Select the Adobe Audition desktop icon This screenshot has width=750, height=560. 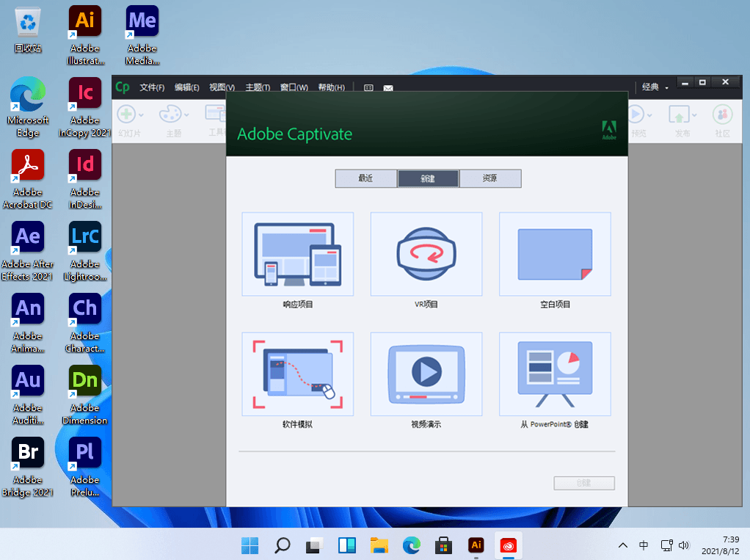pyautogui.click(x=28, y=395)
